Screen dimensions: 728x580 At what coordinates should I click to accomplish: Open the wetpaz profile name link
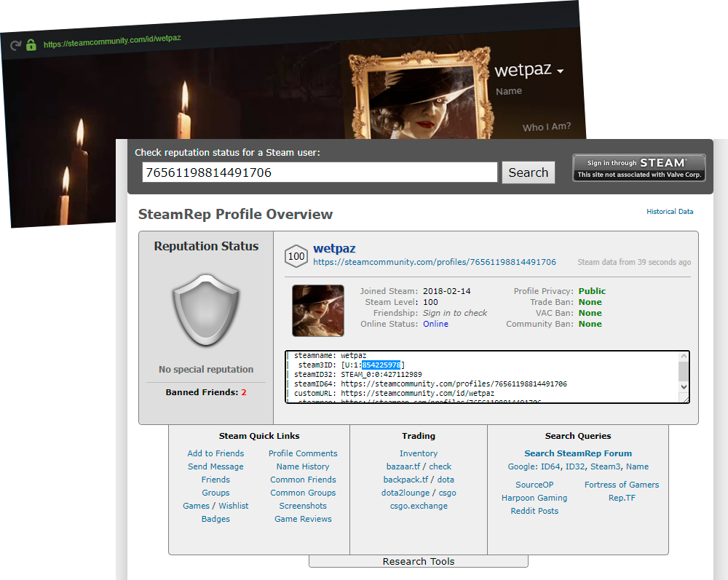click(334, 249)
